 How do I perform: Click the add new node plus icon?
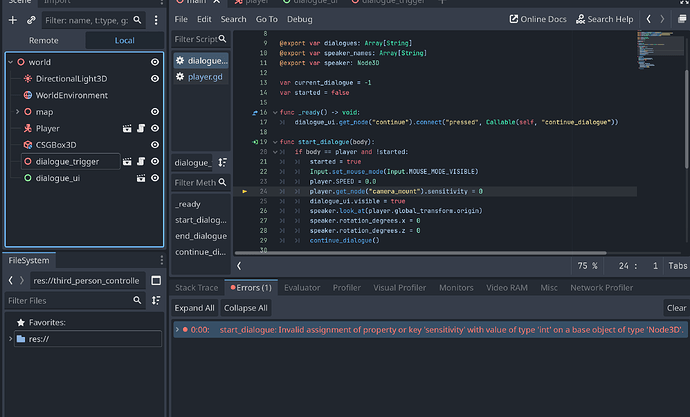tap(14, 19)
